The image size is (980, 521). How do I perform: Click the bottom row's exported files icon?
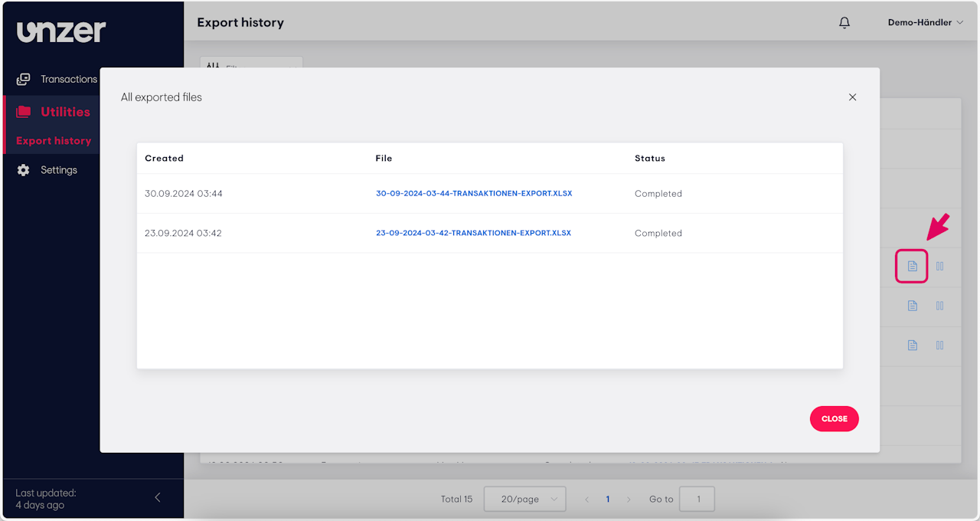point(912,346)
